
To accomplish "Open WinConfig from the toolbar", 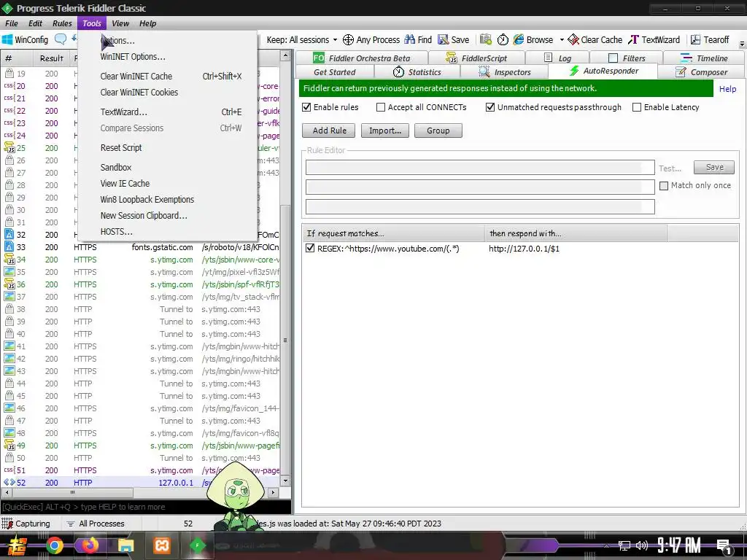I will tap(26, 39).
